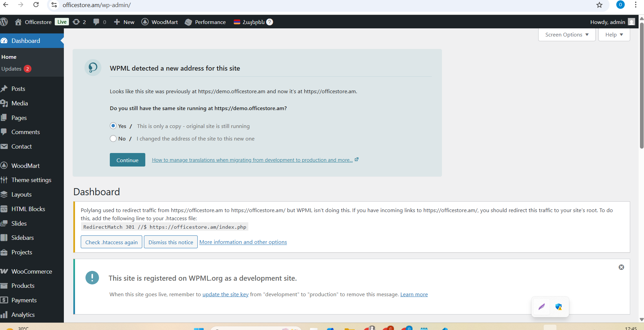644x330 pixels.
Task: Follow the update the site key link
Action: point(225,294)
